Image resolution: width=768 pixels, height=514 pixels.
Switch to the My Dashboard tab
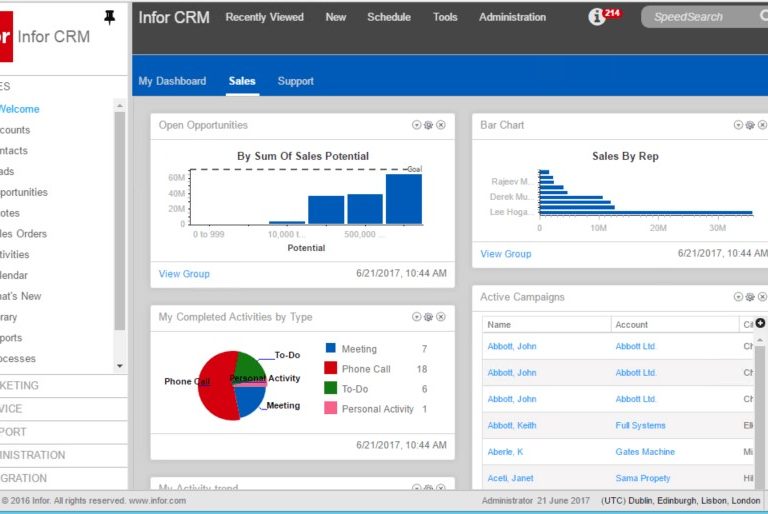(x=172, y=81)
